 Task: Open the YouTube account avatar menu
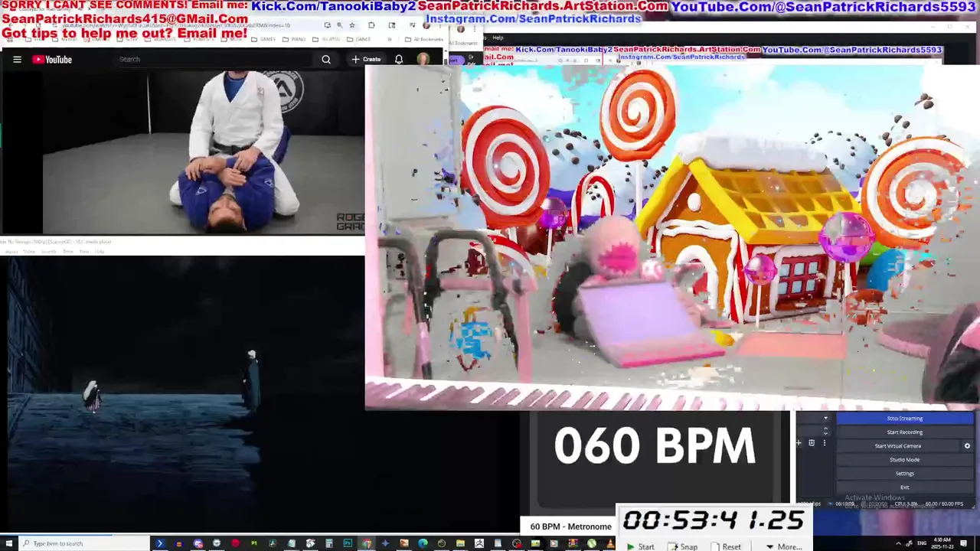click(423, 59)
